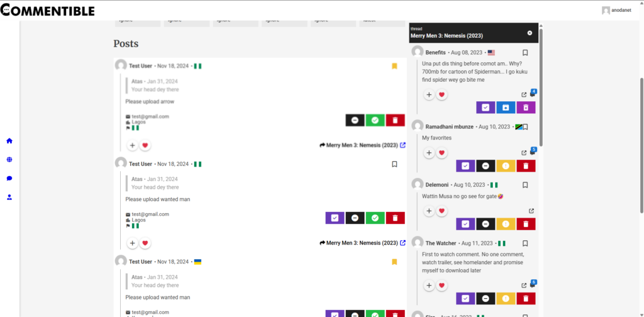644x317 pixels.
Task: Toggle heart like on Ramadhani mbunze's comment
Action: coord(442,153)
